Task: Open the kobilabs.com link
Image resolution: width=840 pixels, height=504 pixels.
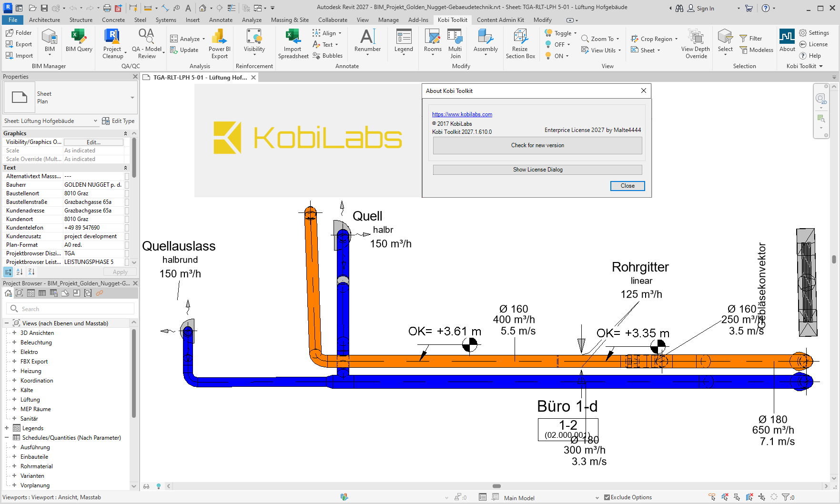Action: 462,114
